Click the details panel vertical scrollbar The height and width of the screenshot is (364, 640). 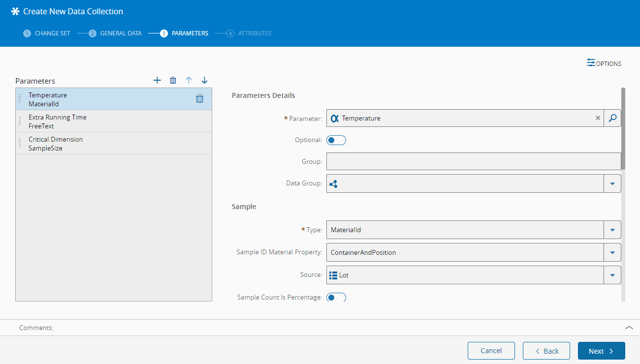623,129
